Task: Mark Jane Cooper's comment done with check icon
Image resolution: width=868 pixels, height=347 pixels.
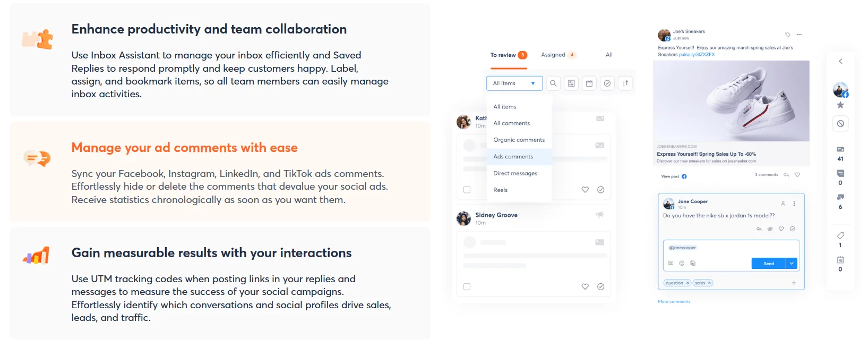Action: click(x=793, y=229)
